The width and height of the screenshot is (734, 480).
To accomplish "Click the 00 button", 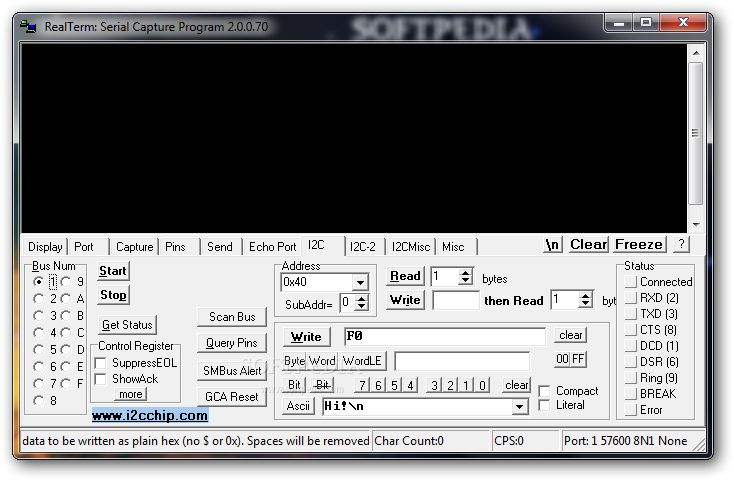I will [562, 359].
